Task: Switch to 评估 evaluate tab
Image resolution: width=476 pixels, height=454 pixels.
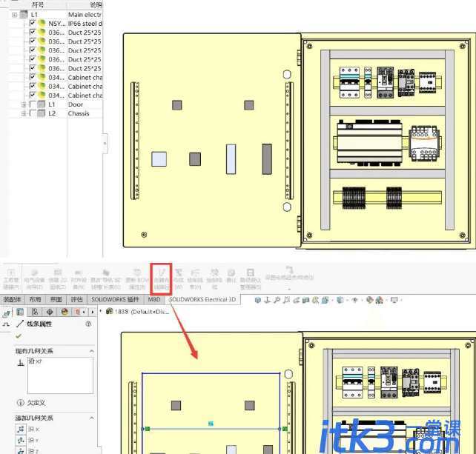Action: click(77, 300)
